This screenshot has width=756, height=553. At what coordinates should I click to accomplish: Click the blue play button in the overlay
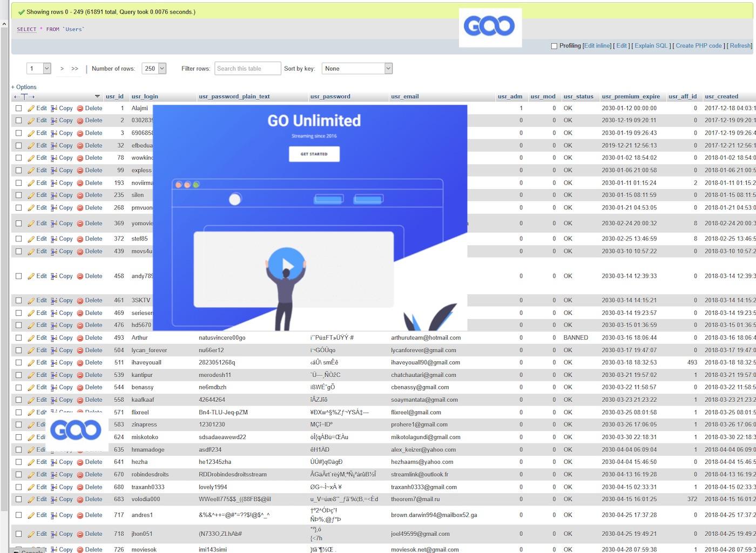click(x=287, y=265)
